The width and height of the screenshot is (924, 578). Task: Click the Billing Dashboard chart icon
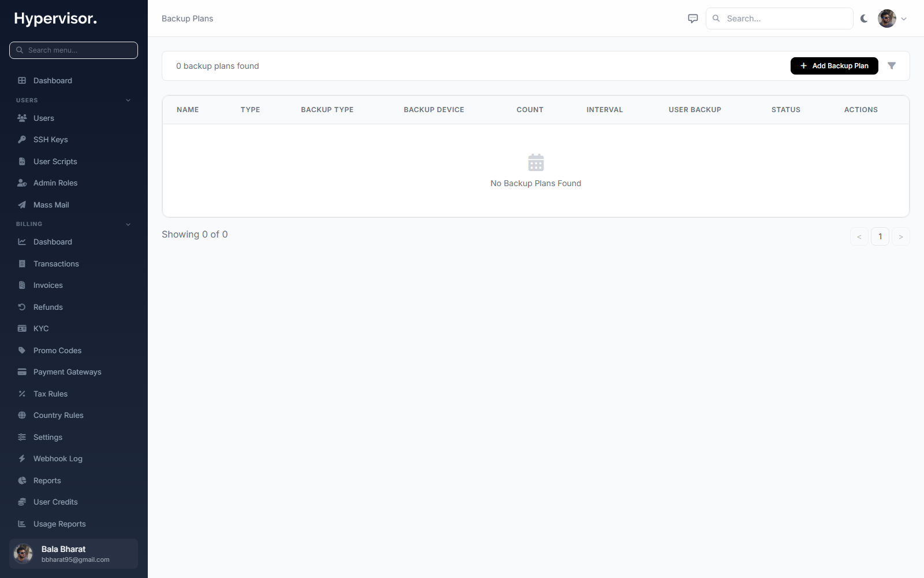point(22,242)
